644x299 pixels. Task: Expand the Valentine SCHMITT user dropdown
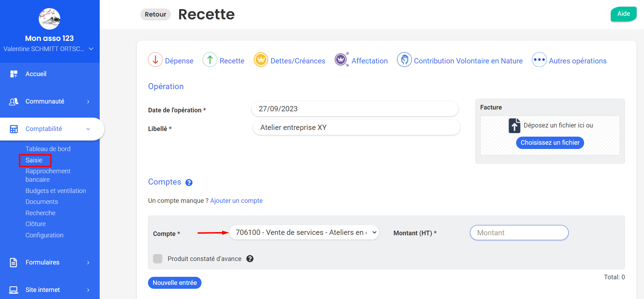tap(91, 49)
